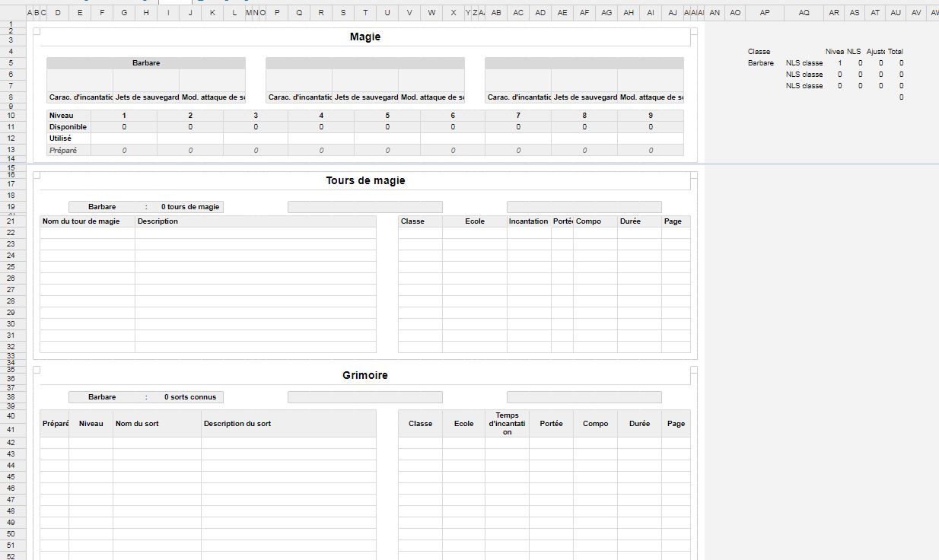939x560 pixels.
Task: Select the Niveau value 1 beside first NLS classe
Action: 839,63
